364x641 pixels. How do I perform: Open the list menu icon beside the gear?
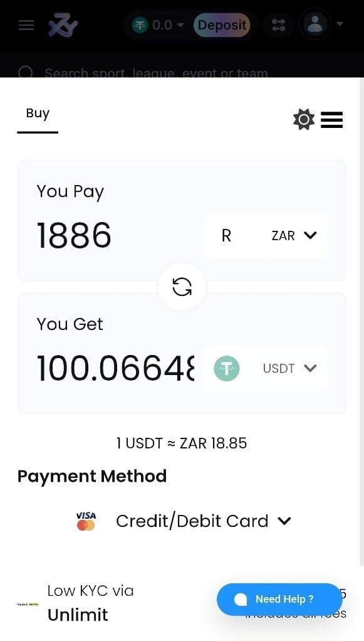[332, 120]
